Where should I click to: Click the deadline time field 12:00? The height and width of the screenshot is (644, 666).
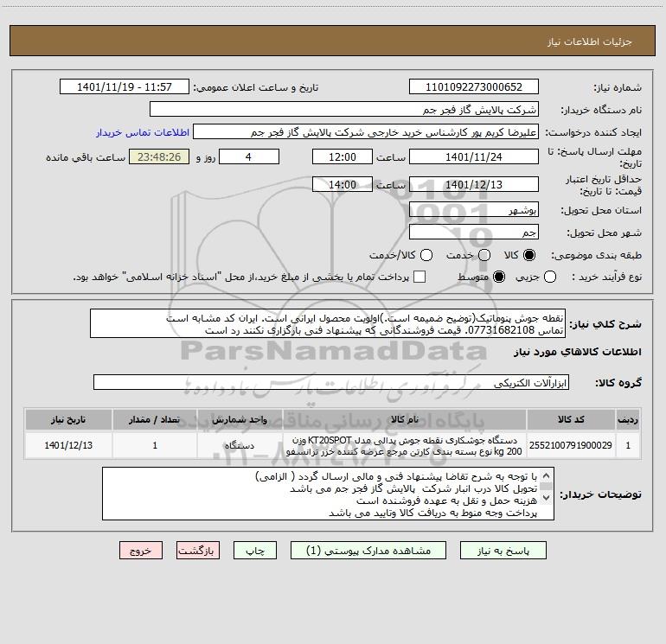click(x=343, y=156)
